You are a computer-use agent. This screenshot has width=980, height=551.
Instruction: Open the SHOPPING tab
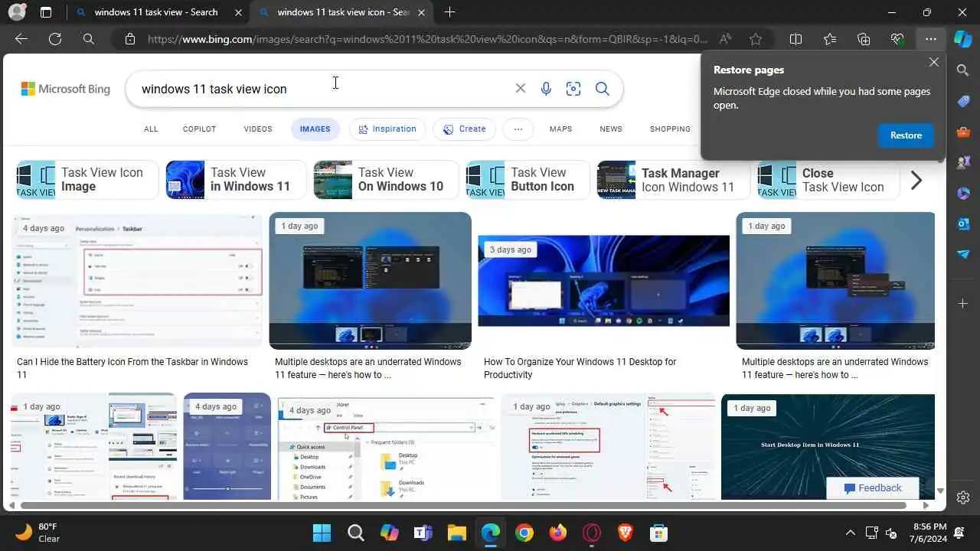[x=670, y=129]
